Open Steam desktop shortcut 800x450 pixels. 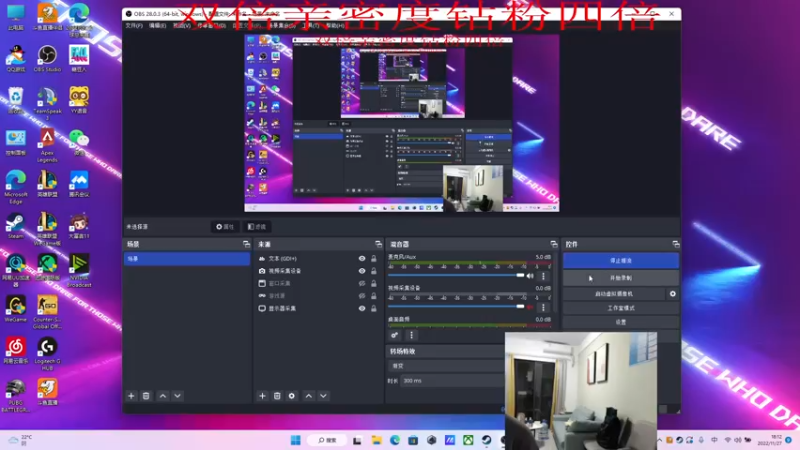click(x=15, y=226)
